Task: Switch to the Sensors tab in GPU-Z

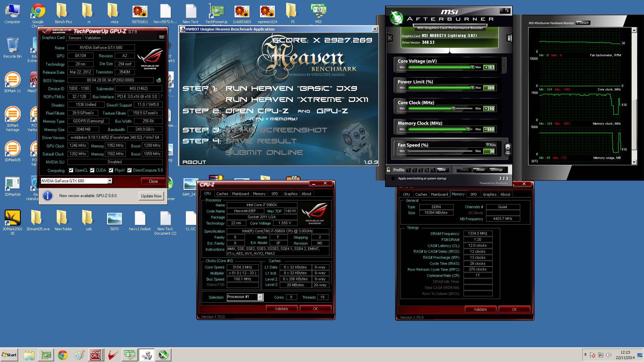Action: tap(75, 38)
